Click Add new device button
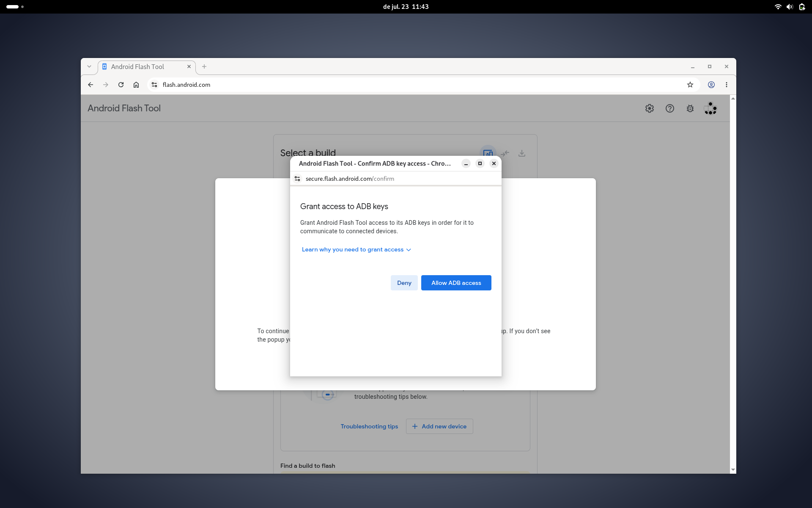Screen dimensions: 812x508 click(439, 426)
